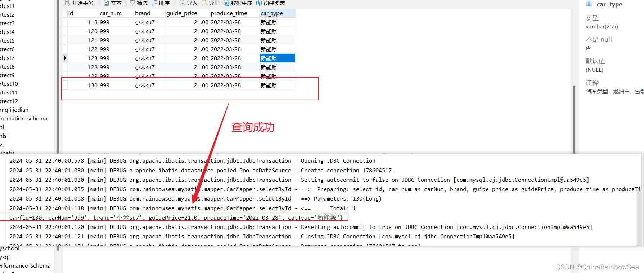Click the 21.00 price cell in row 120
Screen dimensions: 644x273
[x=187, y=31]
